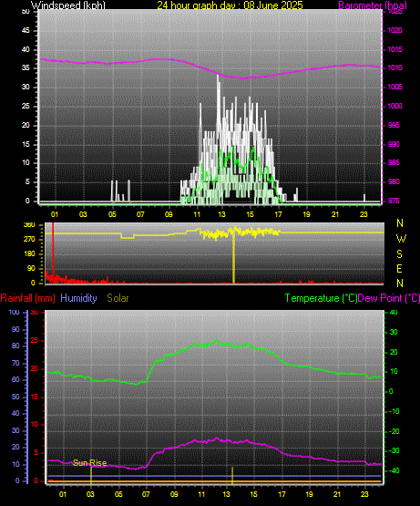The image size is (420, 506).
Task: Select hour "05" on the windspeed graph axis
Action: (x=112, y=214)
